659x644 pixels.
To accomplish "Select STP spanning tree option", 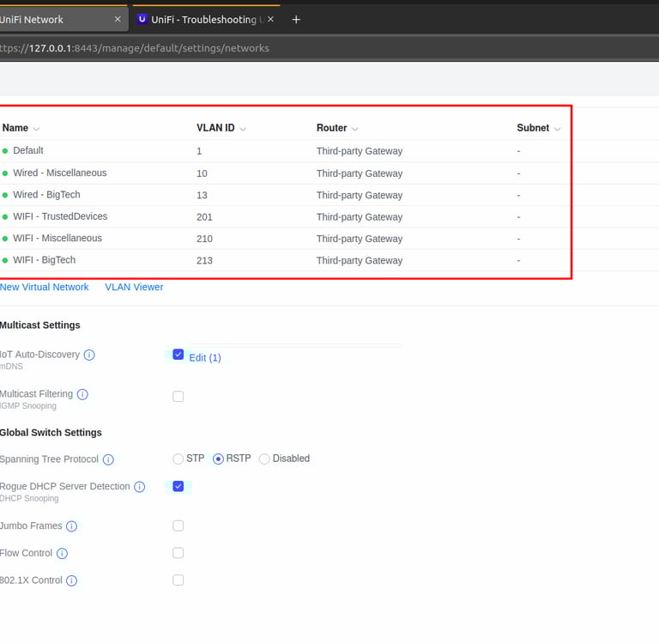I will click(x=178, y=459).
